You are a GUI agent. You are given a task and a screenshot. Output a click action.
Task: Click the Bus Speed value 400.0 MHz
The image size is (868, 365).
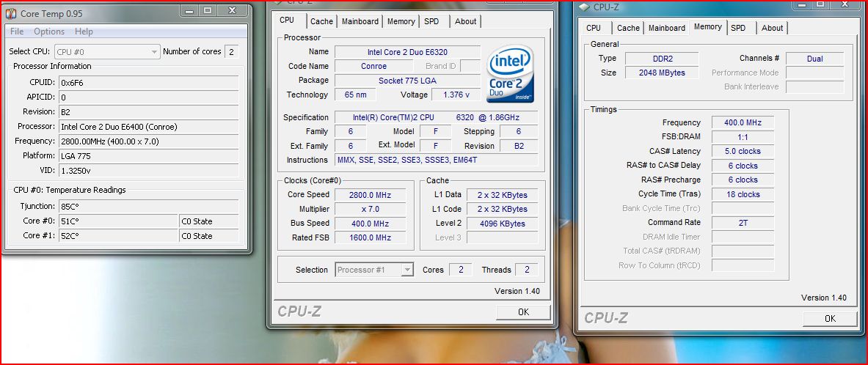[371, 224]
